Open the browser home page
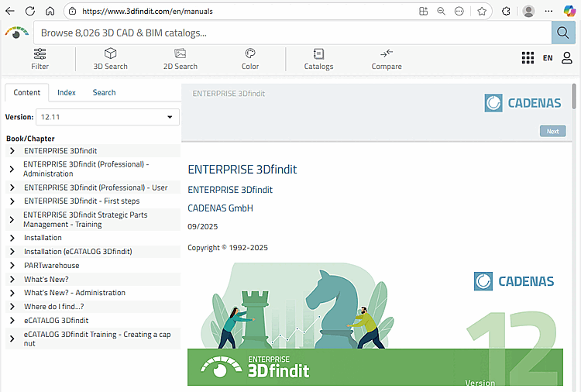Viewport: 581px width, 392px height. point(50,11)
